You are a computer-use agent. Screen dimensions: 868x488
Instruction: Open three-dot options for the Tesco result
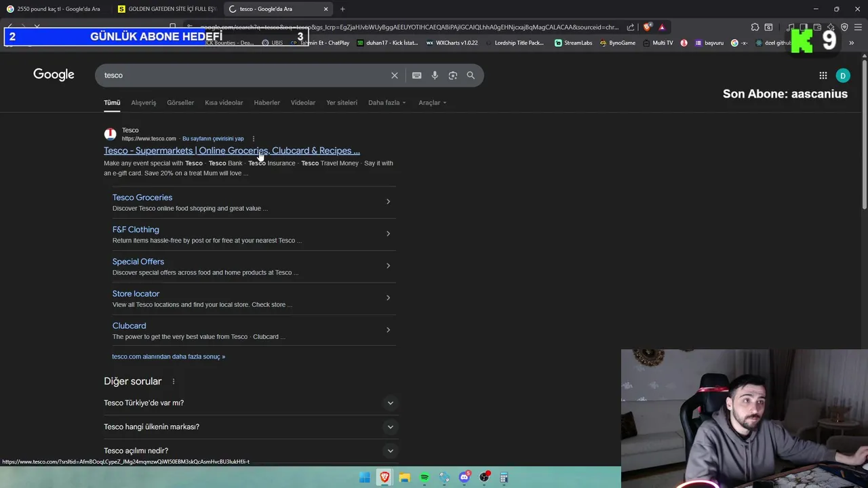point(254,138)
